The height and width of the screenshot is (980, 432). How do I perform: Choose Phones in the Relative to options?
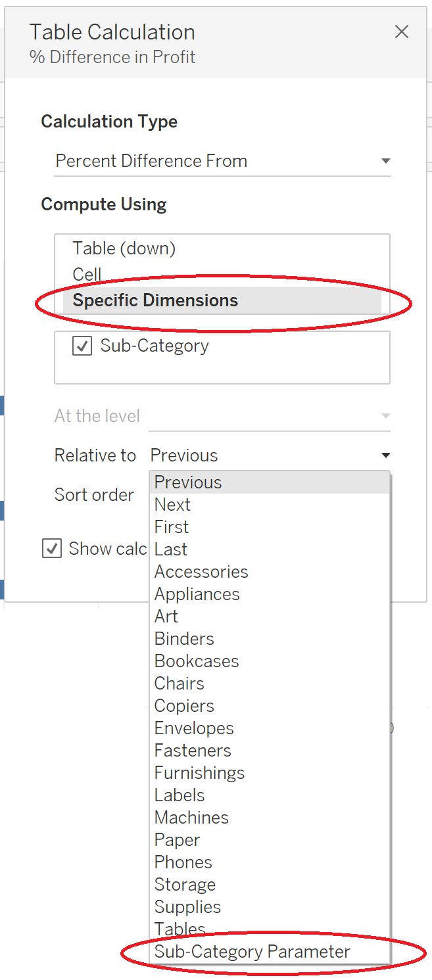[183, 862]
